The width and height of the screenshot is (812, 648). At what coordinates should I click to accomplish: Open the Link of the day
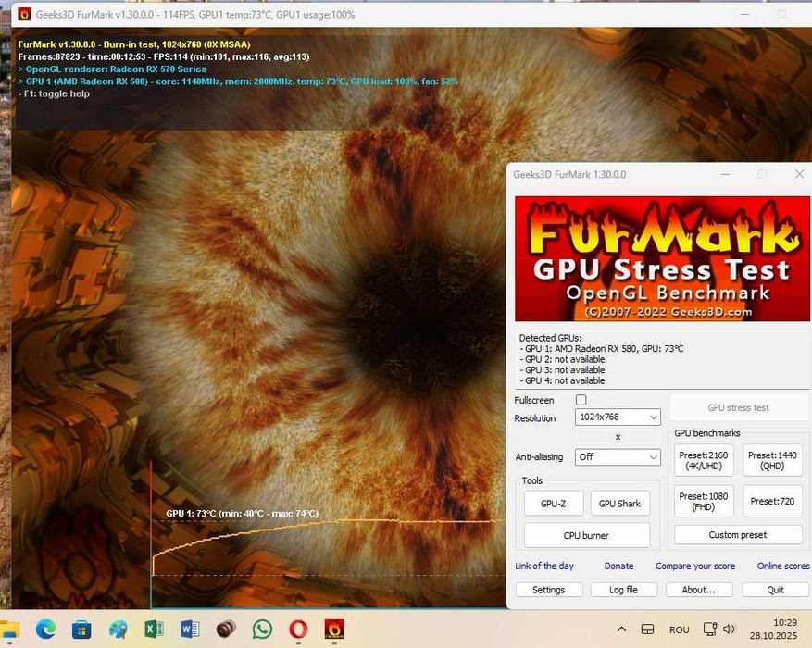pos(544,566)
